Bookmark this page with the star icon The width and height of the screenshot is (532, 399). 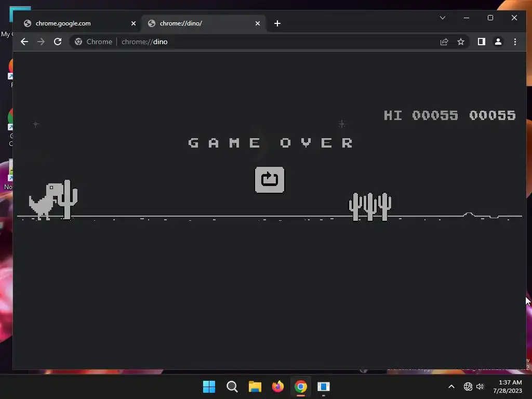460,42
